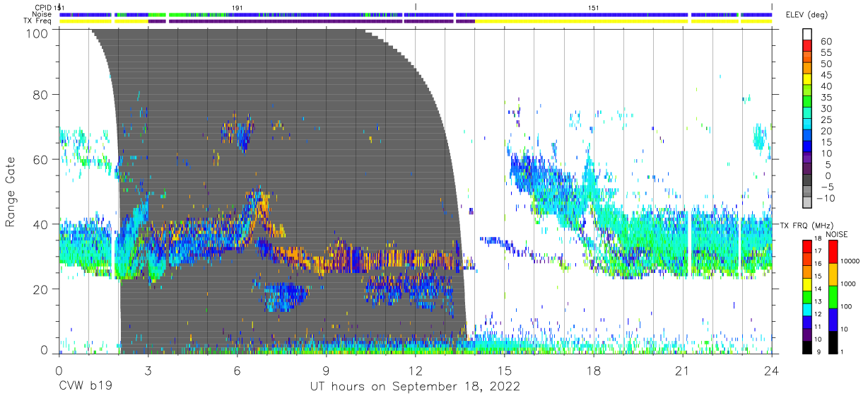Click the x-axis tick label '18'
The width and height of the screenshot is (868, 401).
click(594, 371)
